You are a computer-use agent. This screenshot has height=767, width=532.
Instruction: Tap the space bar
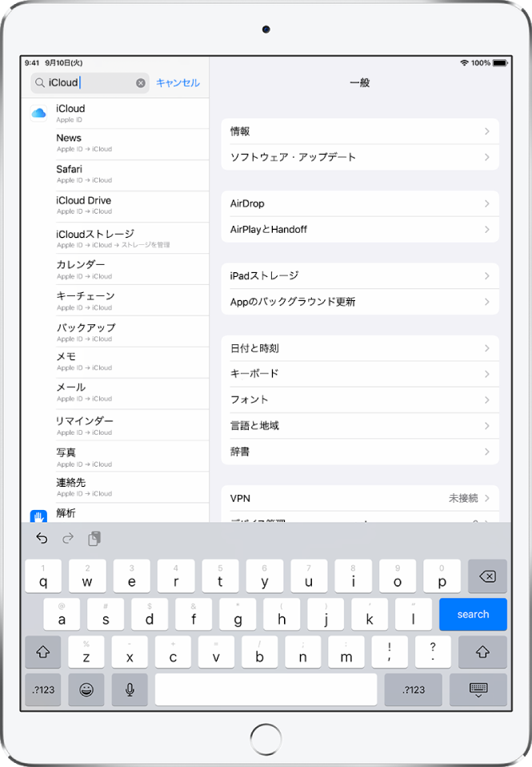pyautogui.click(x=266, y=689)
